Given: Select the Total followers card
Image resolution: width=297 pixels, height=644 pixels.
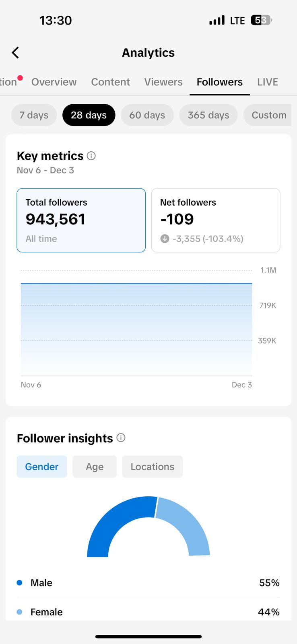Looking at the screenshot, I should point(81,220).
